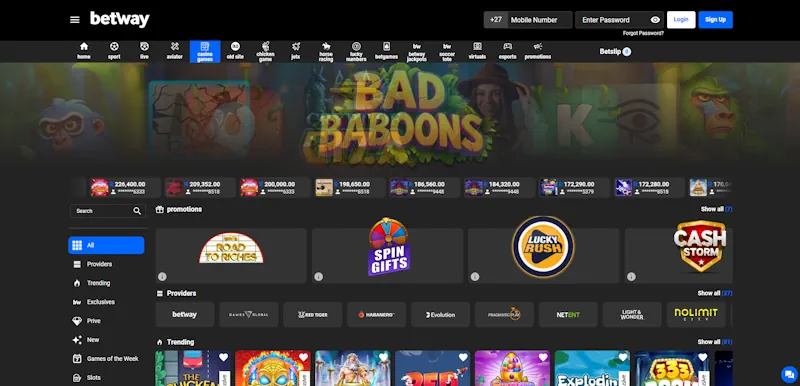Show info for Cash Storm
800x386 pixels.
631,276
